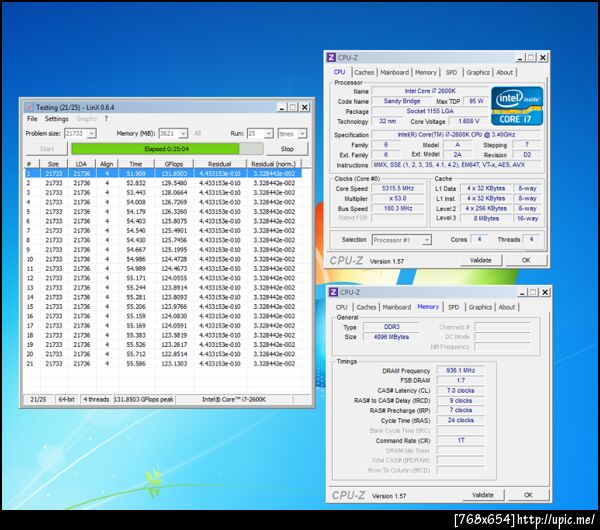Open the Problem size dropdown
The image size is (600, 530).
click(91, 134)
